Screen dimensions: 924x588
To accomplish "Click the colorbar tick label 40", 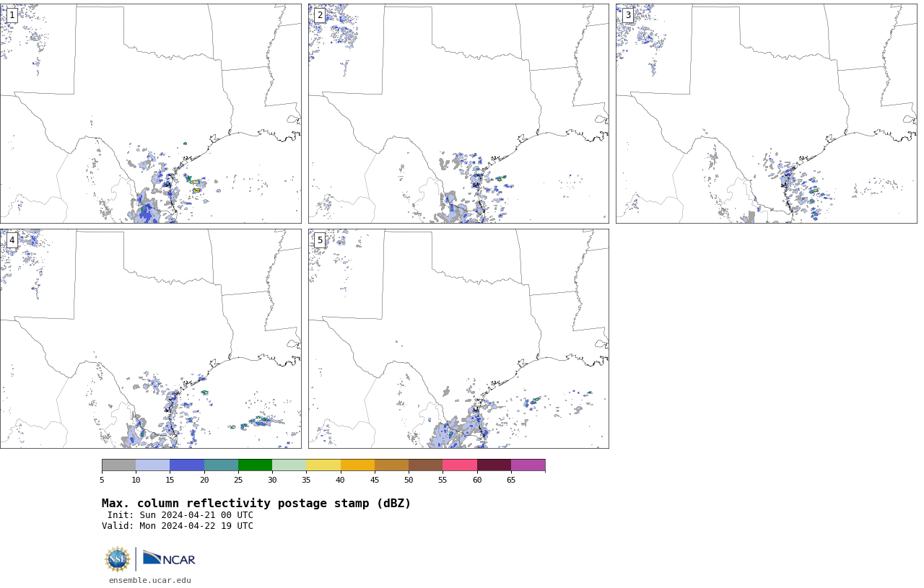I will point(340,480).
